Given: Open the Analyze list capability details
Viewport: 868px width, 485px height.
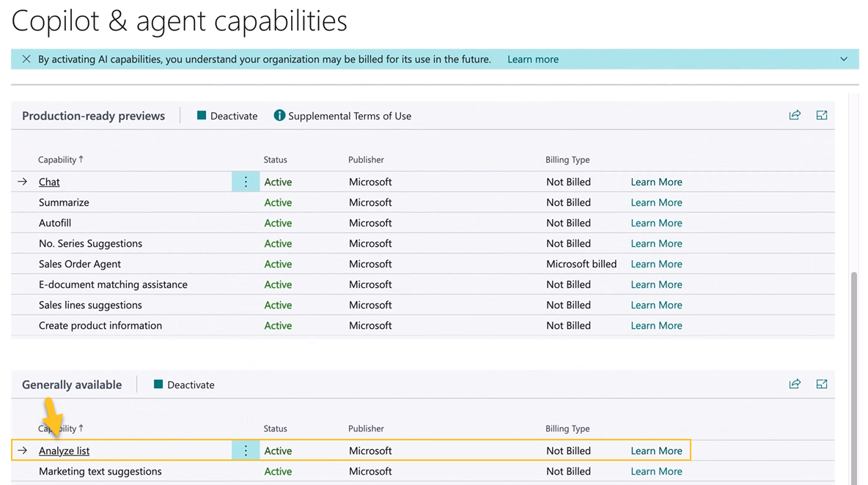Looking at the screenshot, I should pyautogui.click(x=64, y=450).
